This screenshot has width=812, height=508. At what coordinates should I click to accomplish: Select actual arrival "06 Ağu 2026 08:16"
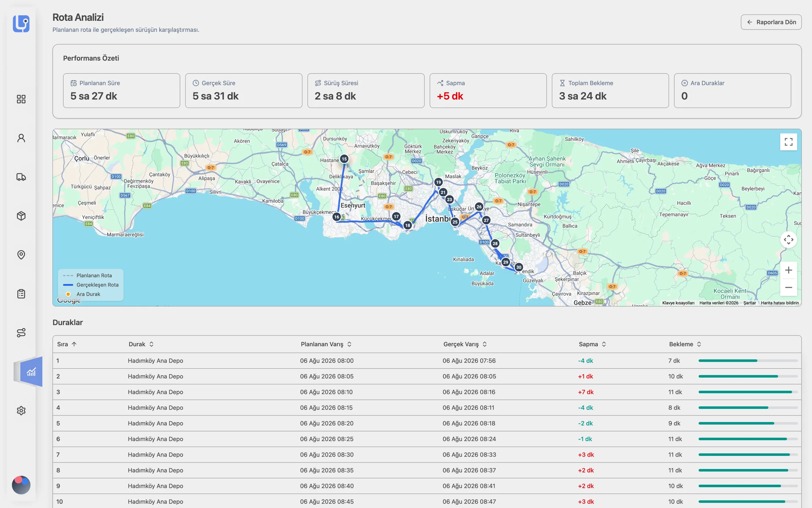[469, 392]
